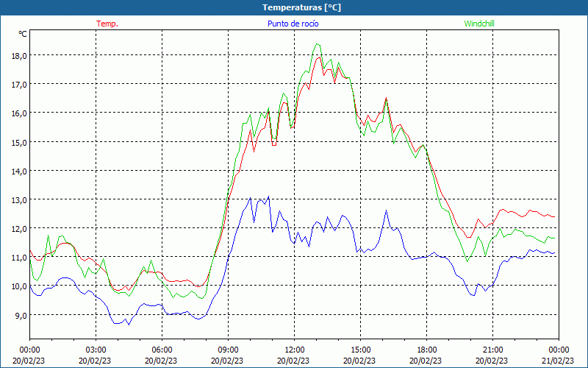Click the °C unit label on the axis
This screenshot has height=368, width=588.
click(23, 34)
